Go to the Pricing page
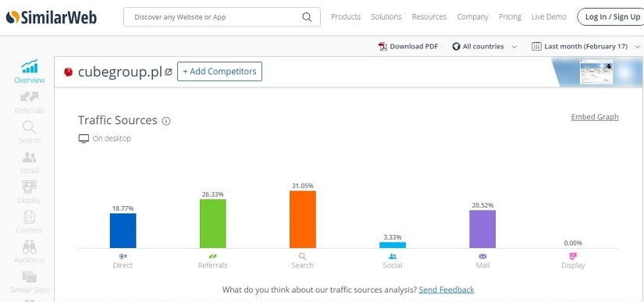 510,17
